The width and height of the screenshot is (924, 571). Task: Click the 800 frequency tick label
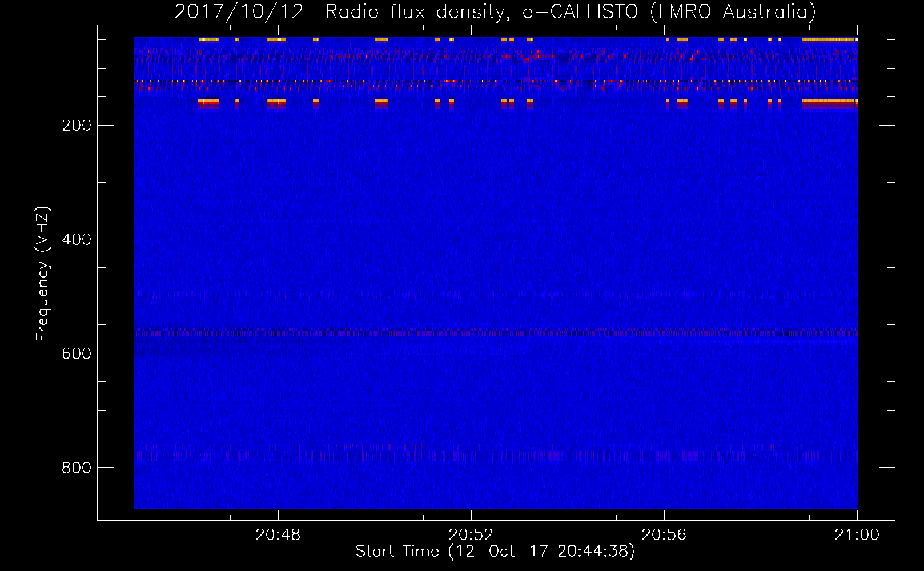[77, 468]
